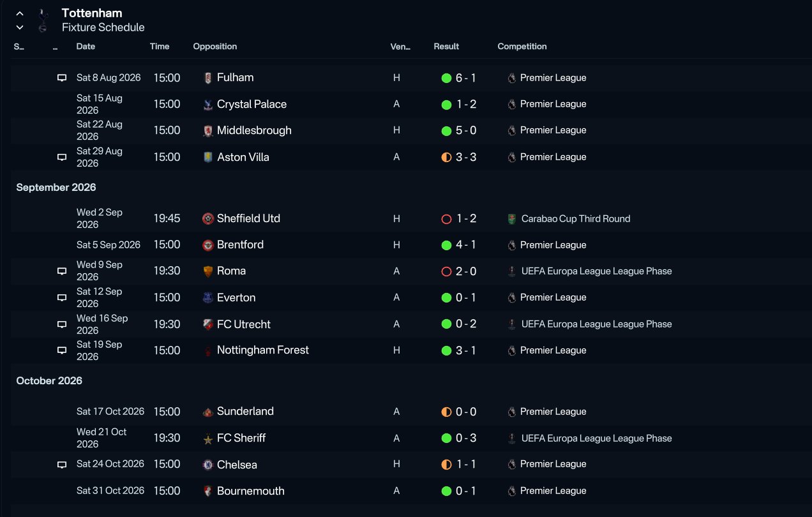The height and width of the screenshot is (517, 812).
Task: Open UEFA Europa League link for FC Utrecht
Action: 596,324
